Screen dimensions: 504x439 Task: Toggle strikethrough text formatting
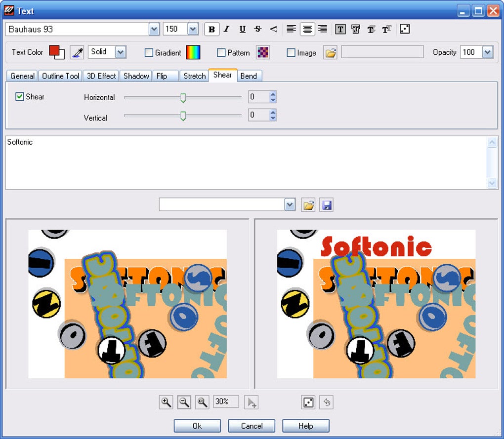[258, 29]
